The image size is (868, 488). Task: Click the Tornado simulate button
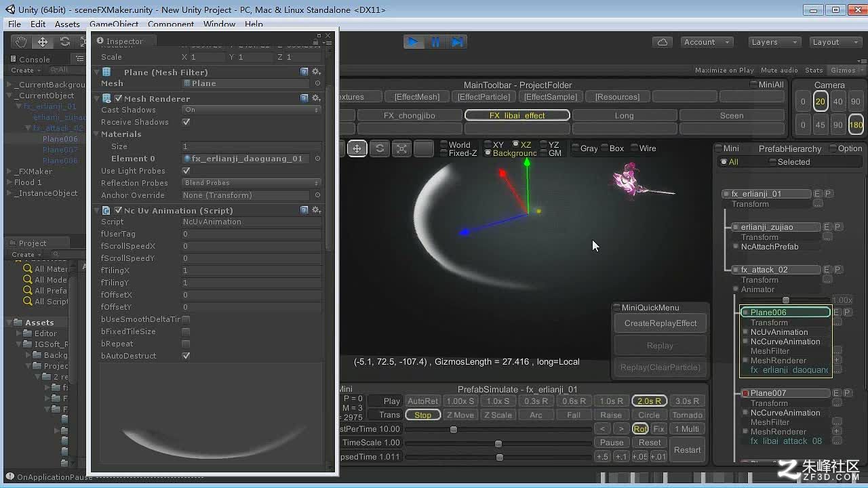click(x=687, y=415)
